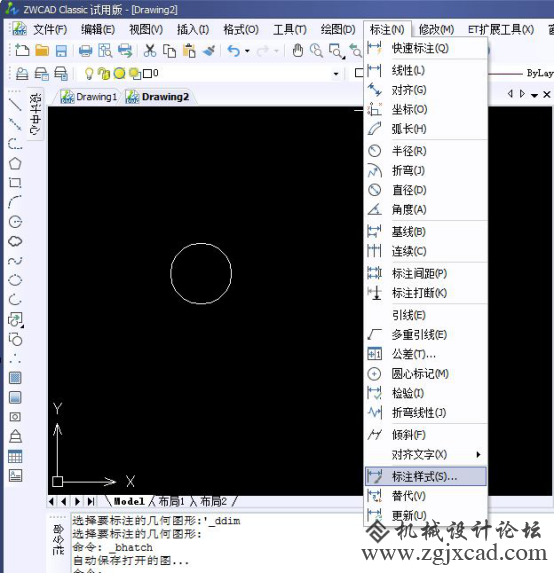Switch to the 布局2 layout tab
Screen dimensions: 554x574
pos(213,501)
